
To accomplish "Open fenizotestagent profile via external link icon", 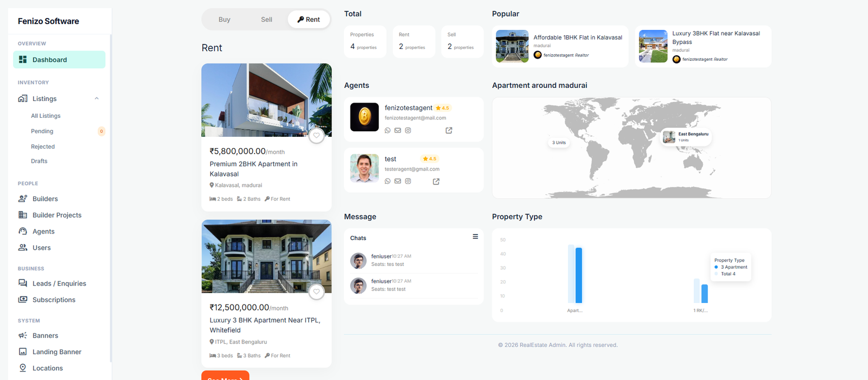I will click(x=449, y=130).
